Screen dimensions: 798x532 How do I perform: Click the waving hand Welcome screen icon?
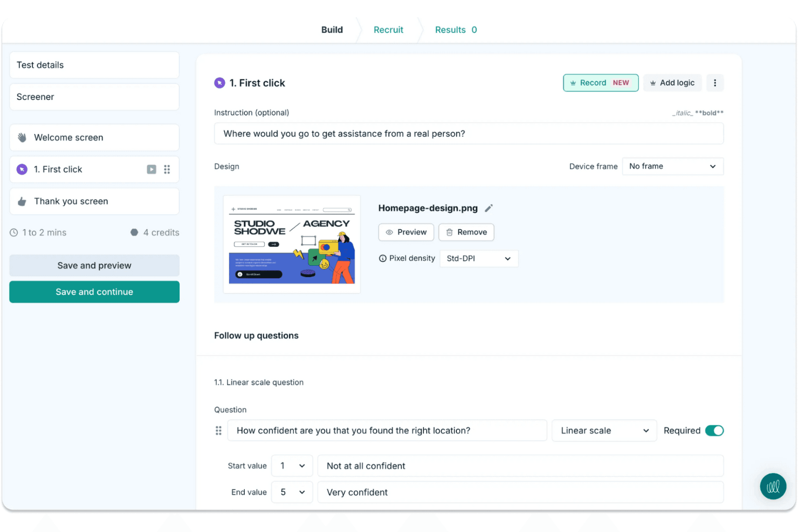pos(22,137)
